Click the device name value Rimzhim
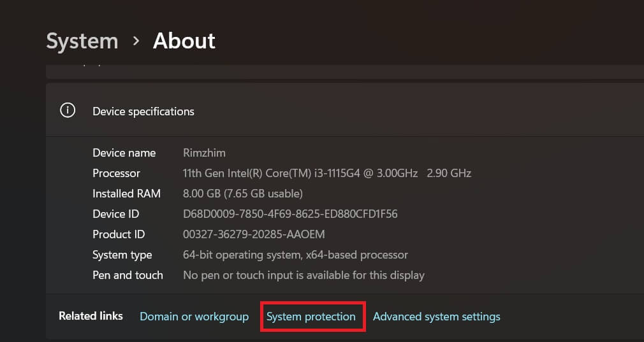 pyautogui.click(x=204, y=153)
